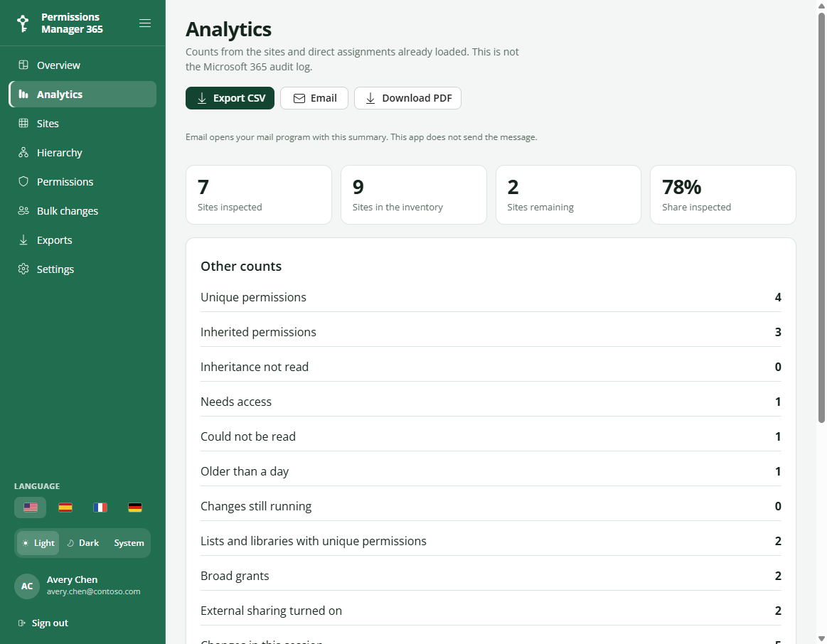Click the download icon inside Export CSV

(202, 99)
